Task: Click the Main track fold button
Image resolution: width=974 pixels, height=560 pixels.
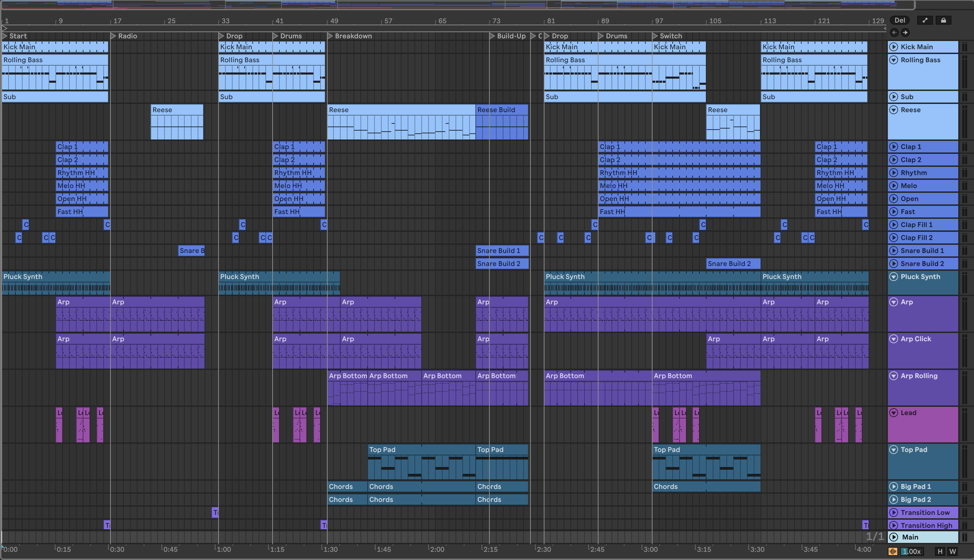Action: tap(894, 537)
